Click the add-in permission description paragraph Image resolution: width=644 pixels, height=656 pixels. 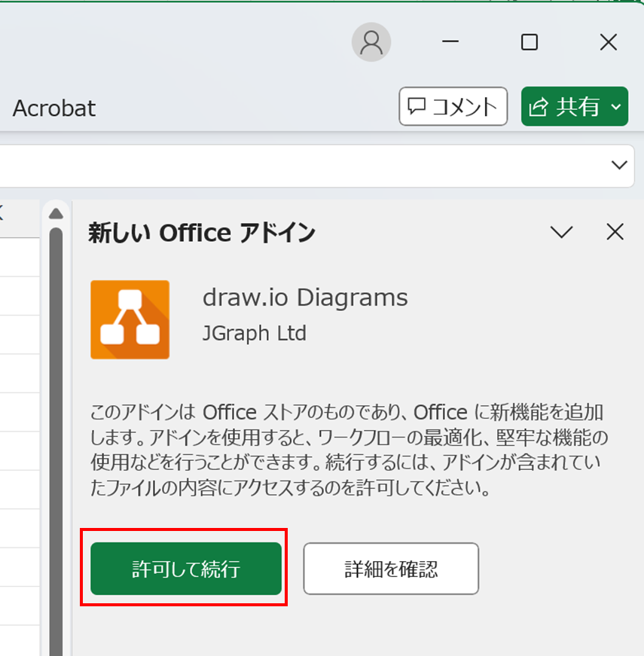349,450
